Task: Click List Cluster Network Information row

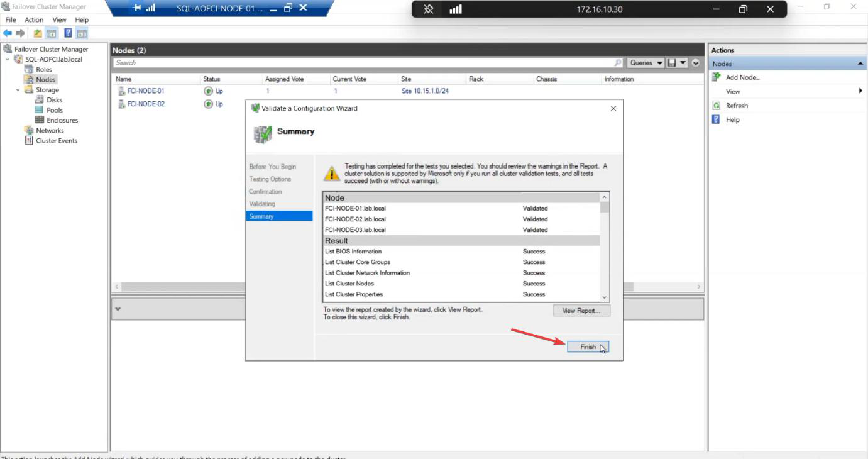Action: (x=461, y=273)
